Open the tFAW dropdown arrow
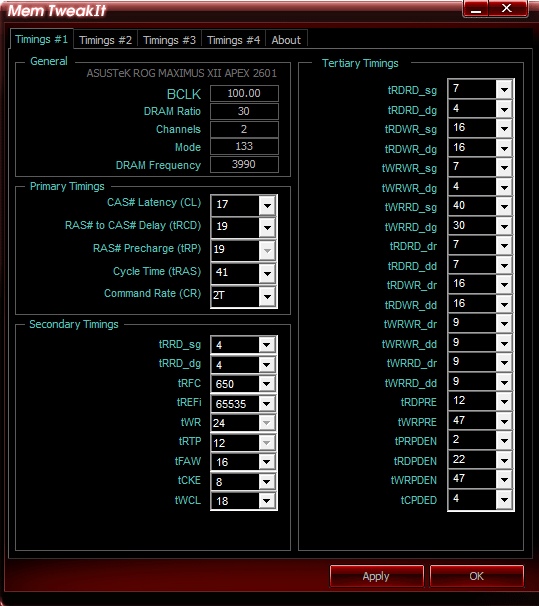This screenshot has width=539, height=606. (x=267, y=462)
